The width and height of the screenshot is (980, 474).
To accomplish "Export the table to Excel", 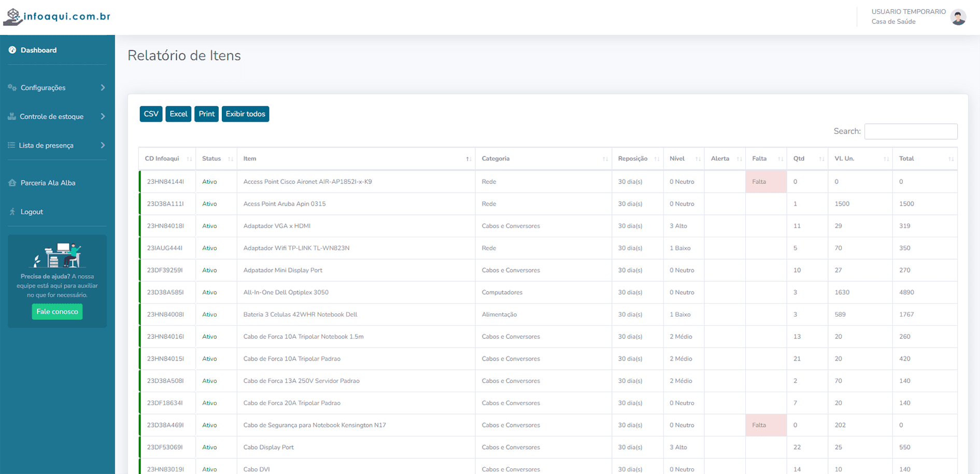I will click(178, 114).
